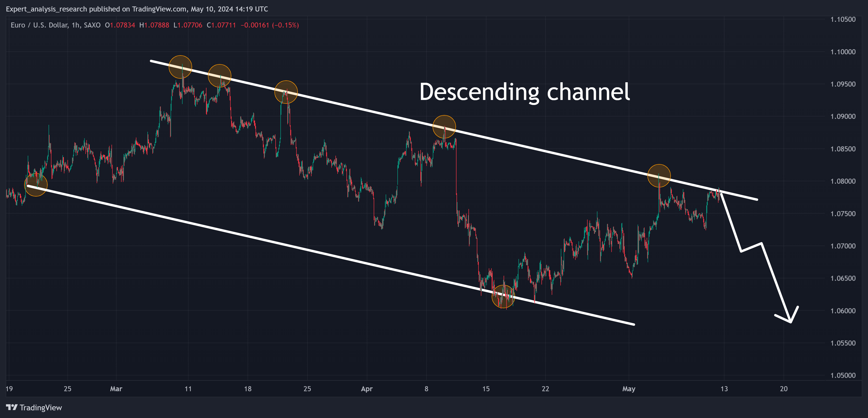Click the orange circle near April 10 peak
Screen dimensions: 868x418
click(444, 127)
